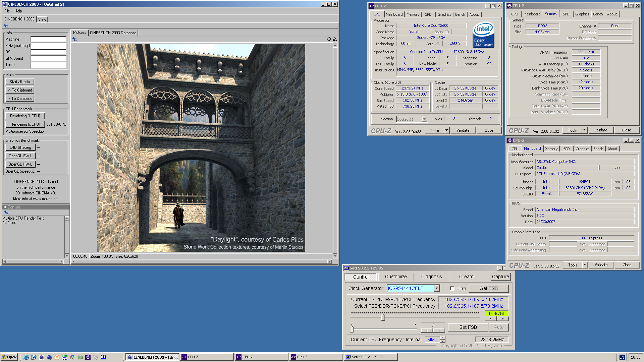Click the Console vertical scrollbar down arrow
The height and width of the screenshot is (362, 644).
point(67,256)
